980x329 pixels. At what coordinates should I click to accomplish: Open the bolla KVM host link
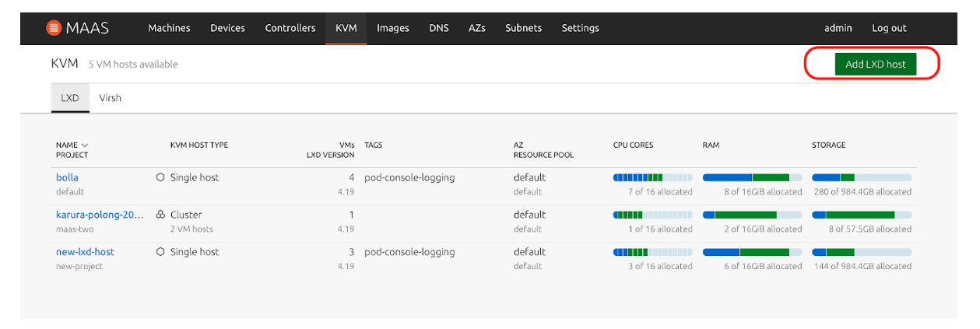coord(67,177)
